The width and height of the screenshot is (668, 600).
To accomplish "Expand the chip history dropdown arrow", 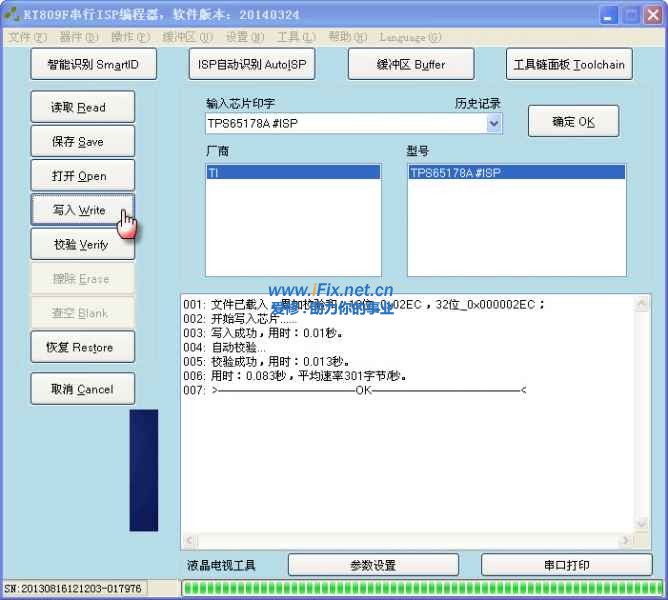I will coord(493,124).
